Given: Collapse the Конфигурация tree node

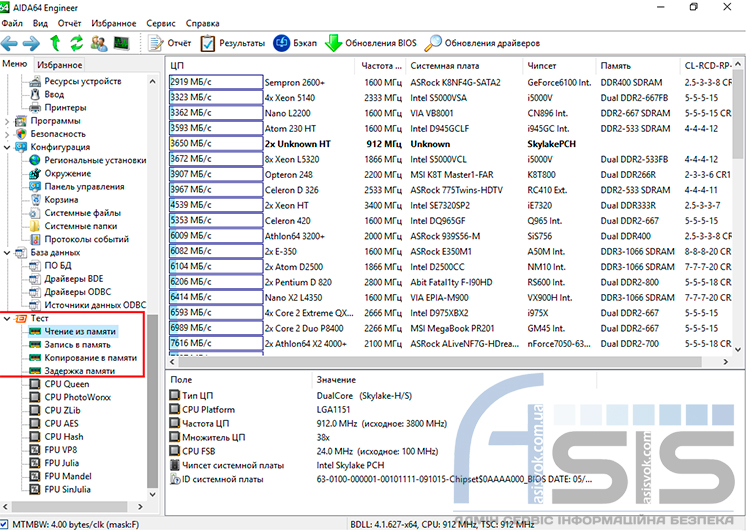Looking at the screenshot, I should pos(7,147).
